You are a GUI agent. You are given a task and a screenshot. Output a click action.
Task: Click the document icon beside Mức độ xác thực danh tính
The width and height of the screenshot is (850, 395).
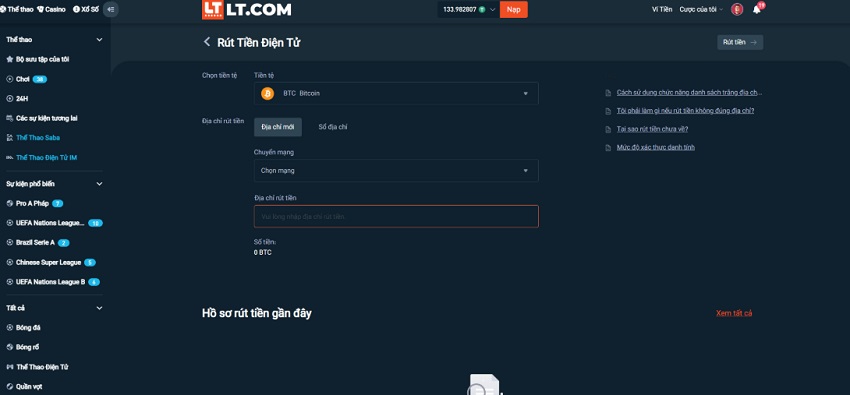coord(608,147)
